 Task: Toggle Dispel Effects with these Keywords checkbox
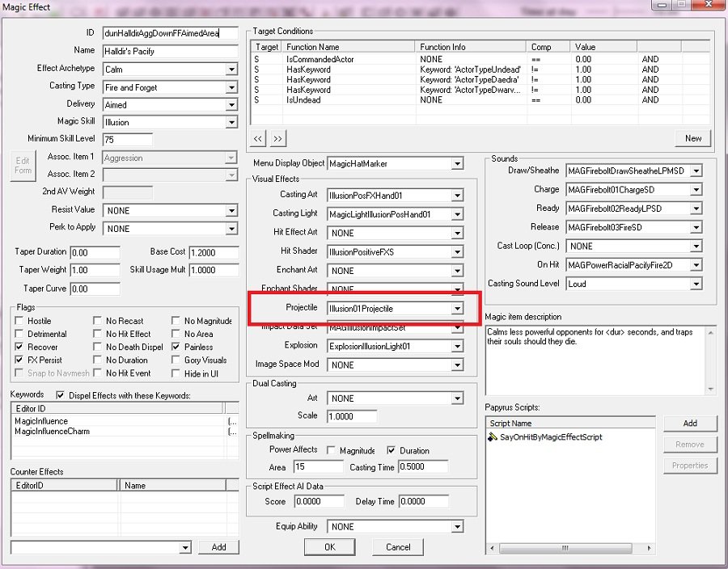[60, 395]
